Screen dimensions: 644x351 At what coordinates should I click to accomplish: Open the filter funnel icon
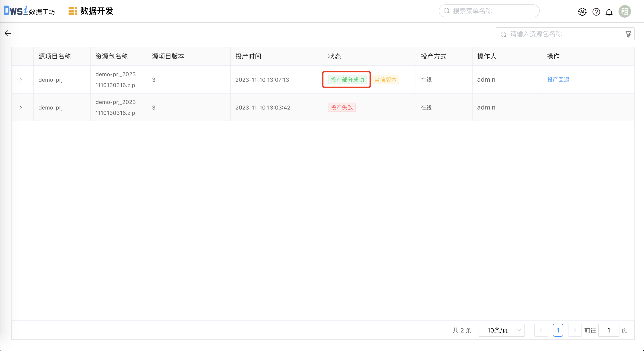[628, 34]
